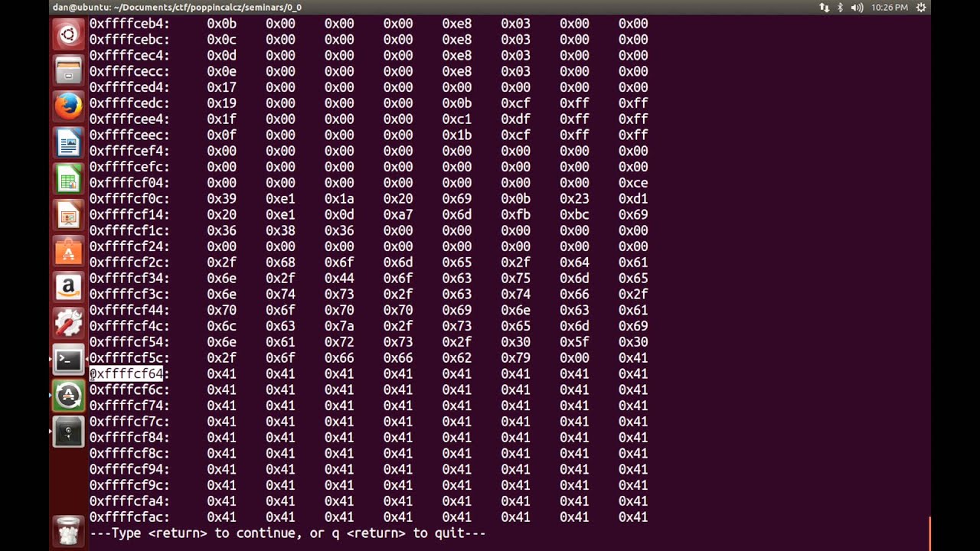Click the terminal window title path

[177, 7]
